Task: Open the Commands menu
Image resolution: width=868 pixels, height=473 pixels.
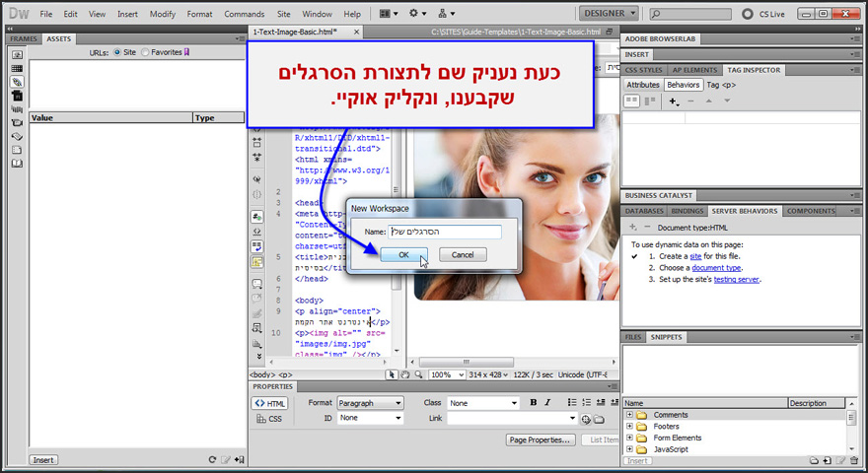Action: 245,14
